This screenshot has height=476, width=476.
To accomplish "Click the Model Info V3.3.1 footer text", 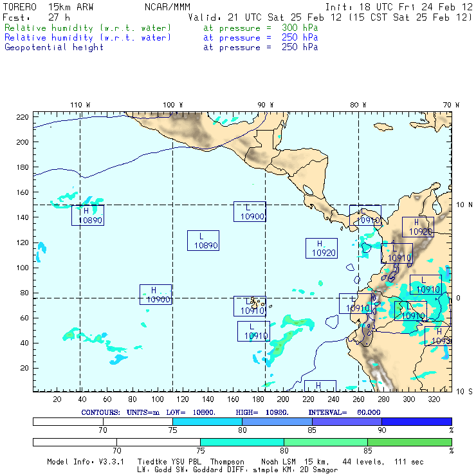I will coord(86,462).
